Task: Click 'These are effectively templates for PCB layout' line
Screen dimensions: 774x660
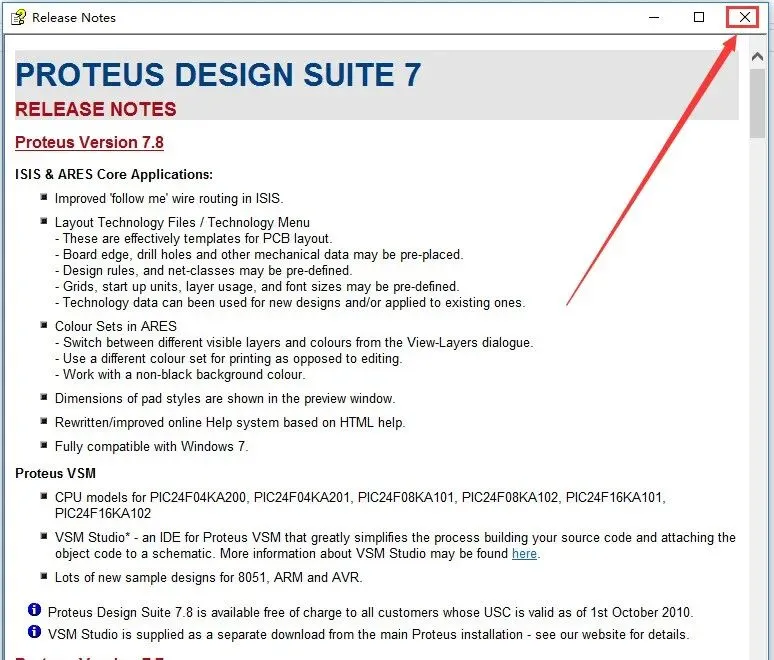Action: 194,238
